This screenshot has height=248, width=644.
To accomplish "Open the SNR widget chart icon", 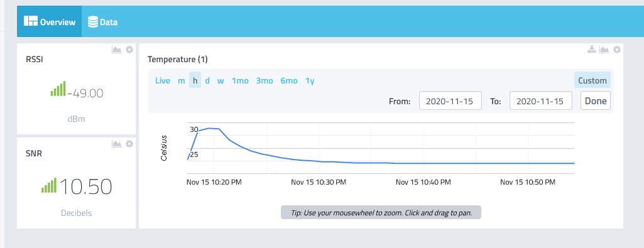I will coord(117,144).
